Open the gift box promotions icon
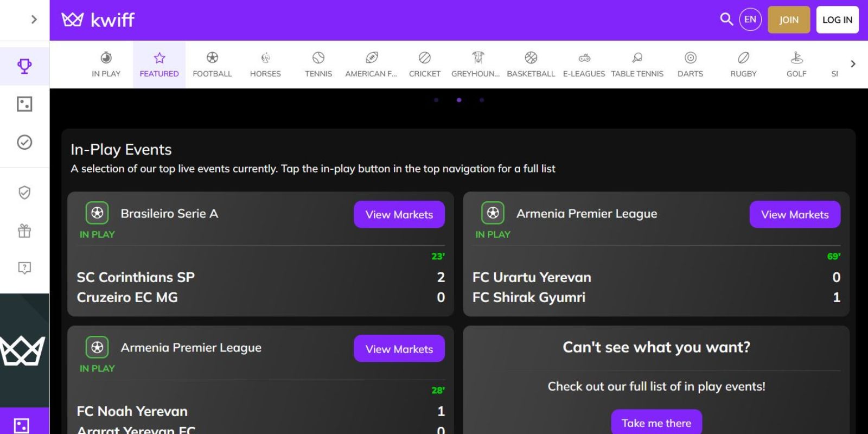868x434 pixels. pyautogui.click(x=24, y=231)
